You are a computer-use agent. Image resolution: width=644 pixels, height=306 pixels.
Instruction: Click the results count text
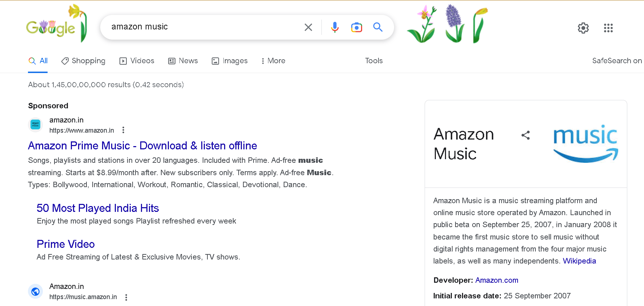(x=106, y=85)
